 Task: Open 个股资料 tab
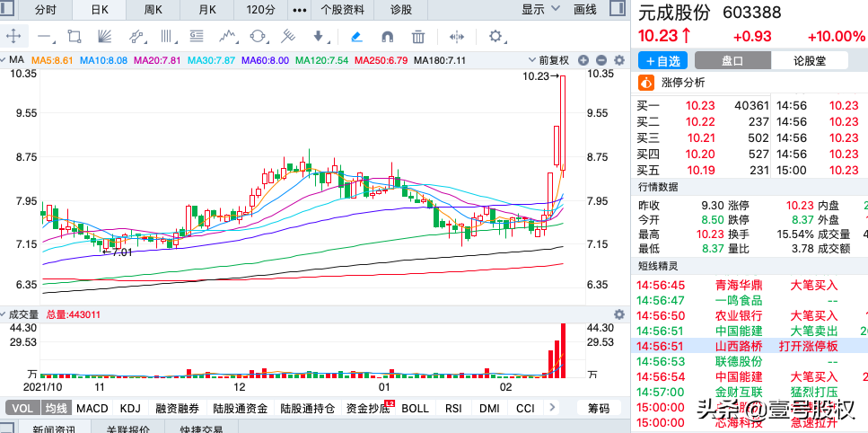pos(343,9)
